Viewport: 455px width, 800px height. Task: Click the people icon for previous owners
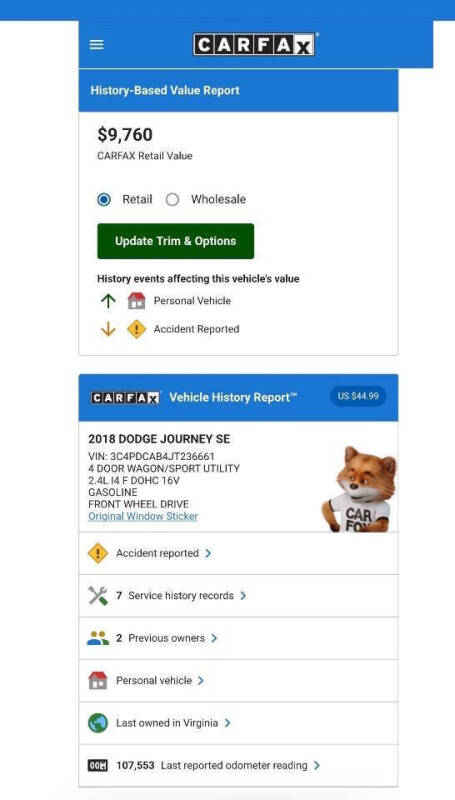(x=98, y=638)
